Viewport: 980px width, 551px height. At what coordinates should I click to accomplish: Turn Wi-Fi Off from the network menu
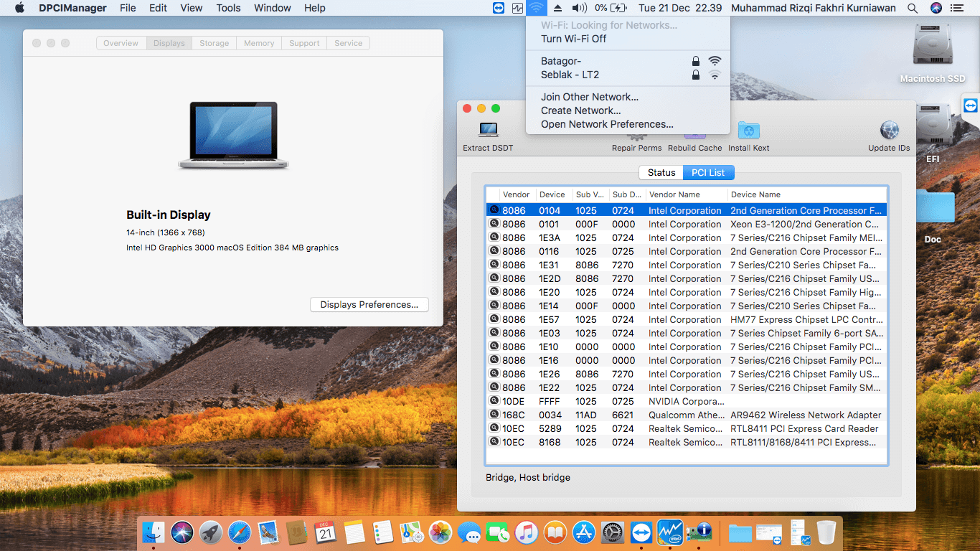pyautogui.click(x=574, y=39)
